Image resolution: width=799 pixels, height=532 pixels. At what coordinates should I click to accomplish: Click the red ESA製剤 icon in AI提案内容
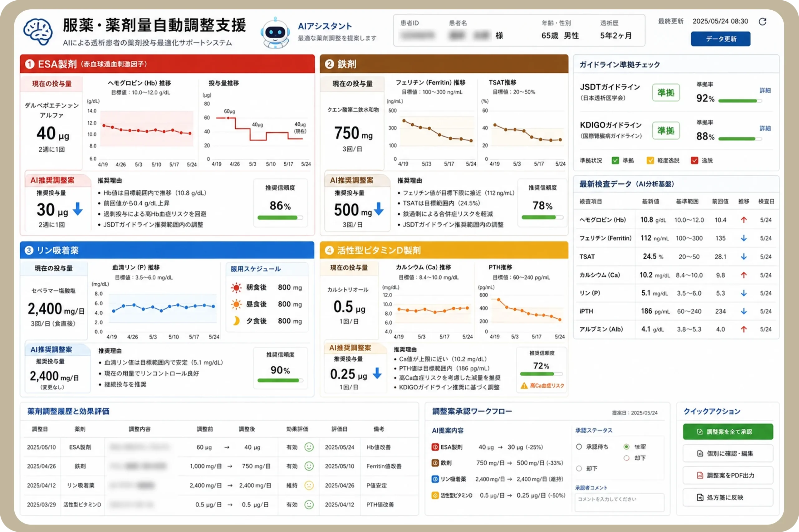pos(435,447)
